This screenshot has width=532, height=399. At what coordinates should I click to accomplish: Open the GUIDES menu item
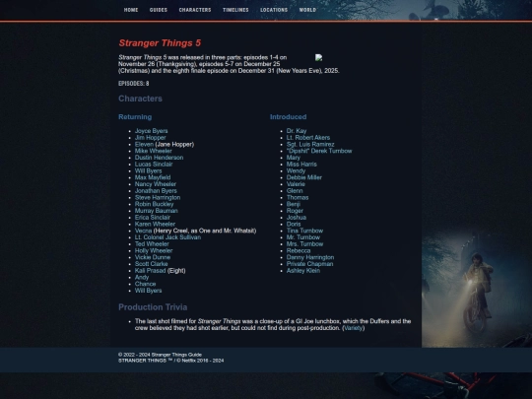point(159,10)
